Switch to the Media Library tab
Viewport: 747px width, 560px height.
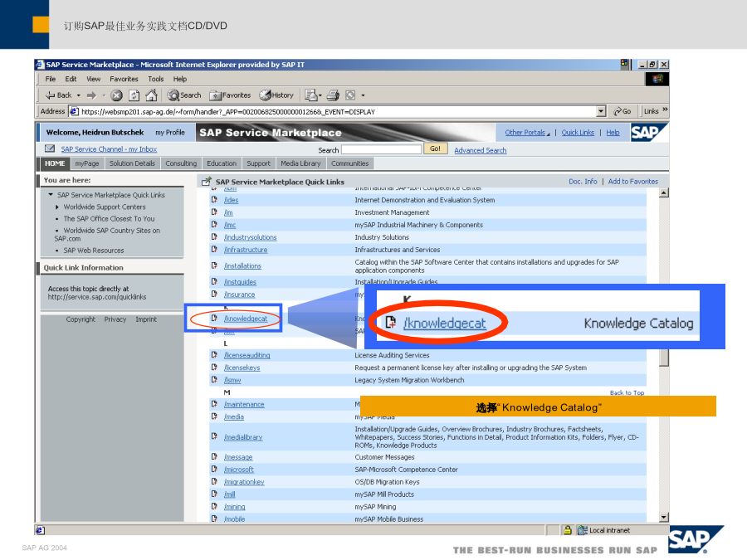click(300, 163)
